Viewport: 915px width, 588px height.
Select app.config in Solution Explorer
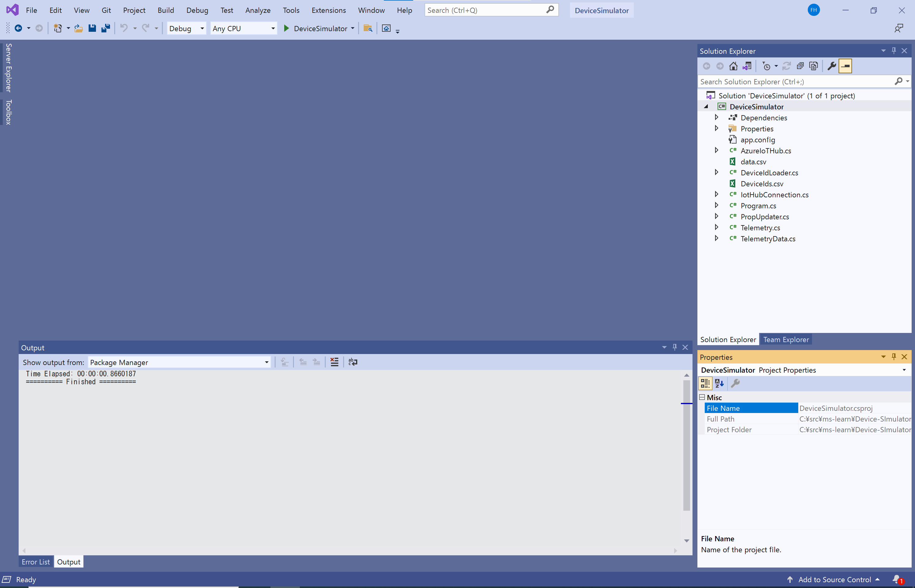[x=758, y=140]
